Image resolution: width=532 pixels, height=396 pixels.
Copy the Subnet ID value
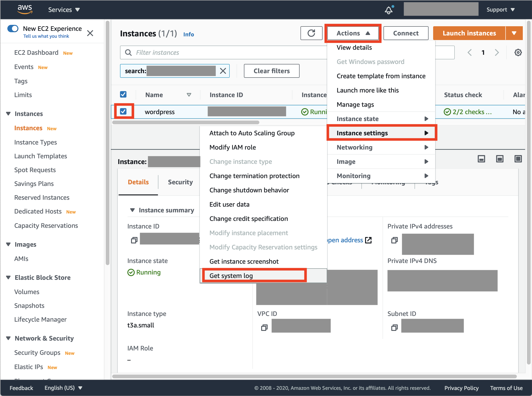pyautogui.click(x=394, y=327)
